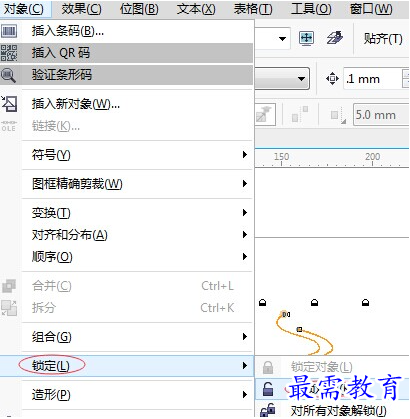Choose 插入新对象(W)... menu entry
The image size is (410, 419).
(x=127, y=104)
